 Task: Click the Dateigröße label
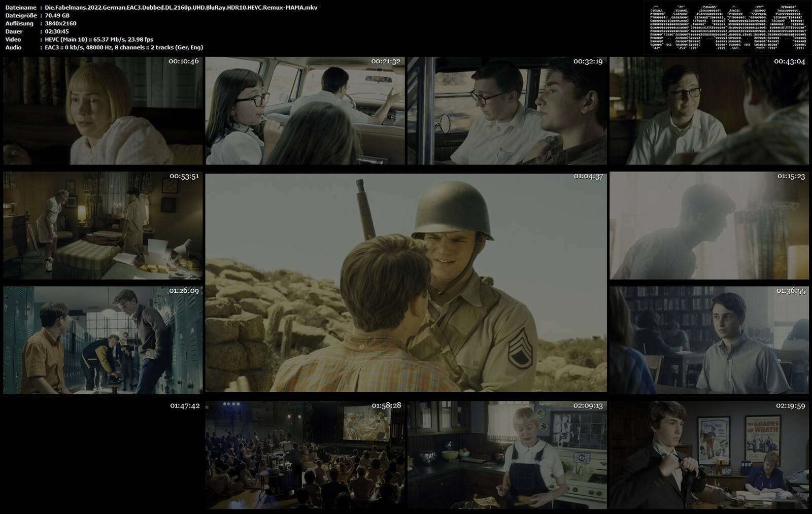(21, 16)
